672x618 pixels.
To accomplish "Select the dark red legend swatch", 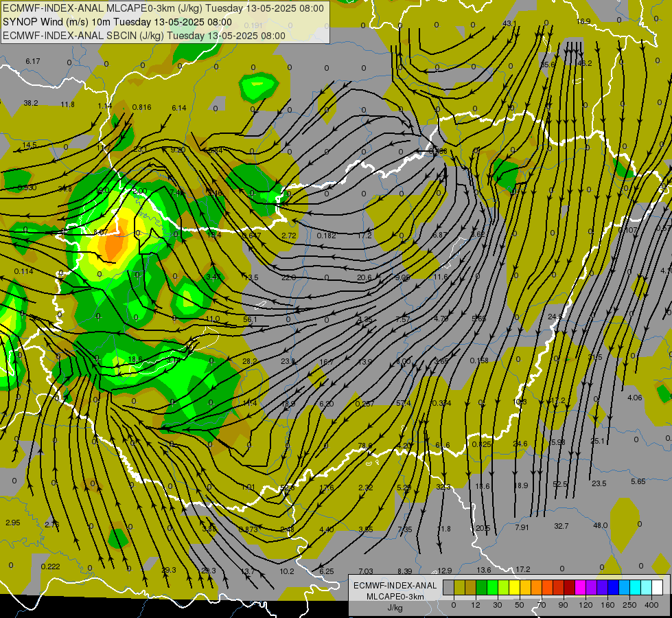I will pos(569,588).
